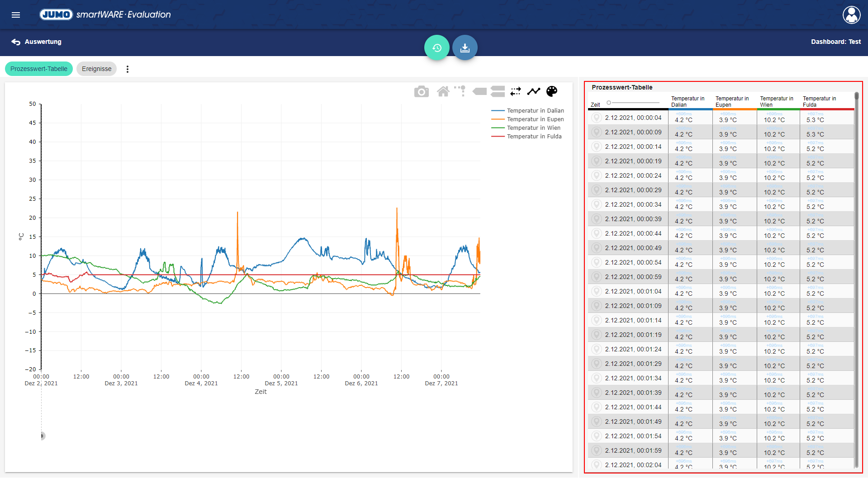Click the compare-data-on-hover double tag icon

(x=498, y=92)
